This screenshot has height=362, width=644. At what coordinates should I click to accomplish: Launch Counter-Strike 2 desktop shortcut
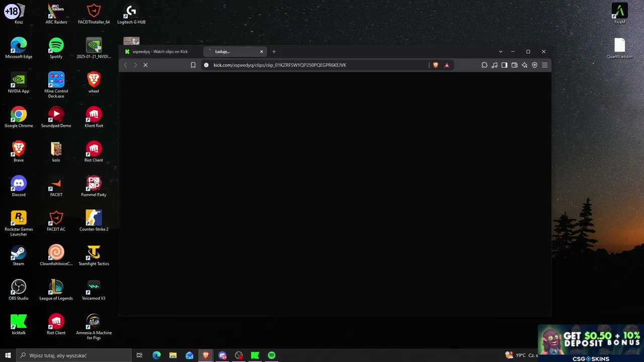point(94,221)
